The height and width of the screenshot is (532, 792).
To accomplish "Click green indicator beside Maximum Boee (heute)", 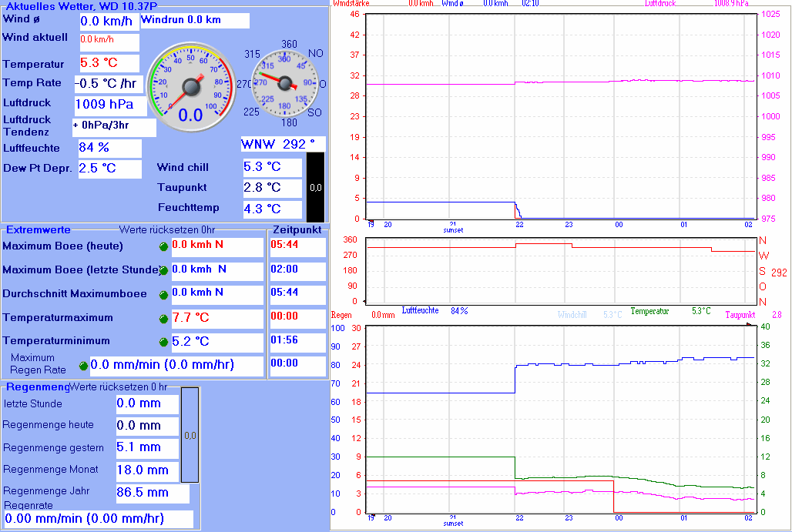I will 163,246.
